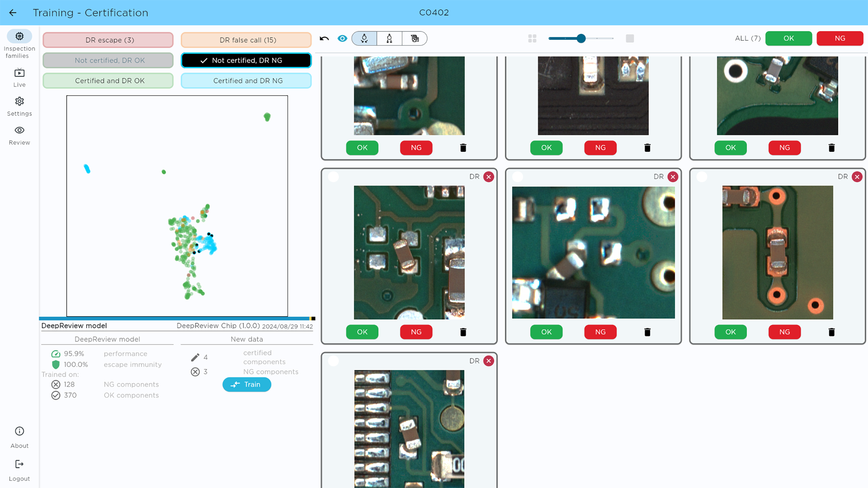Select the second lighting mode in the toolbar
The image size is (868, 488).
pyautogui.click(x=389, y=38)
